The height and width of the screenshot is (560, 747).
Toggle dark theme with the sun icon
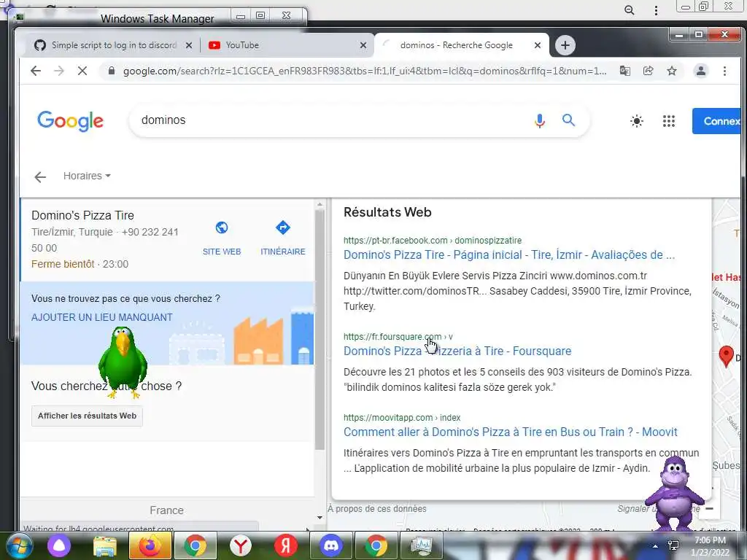(x=636, y=121)
